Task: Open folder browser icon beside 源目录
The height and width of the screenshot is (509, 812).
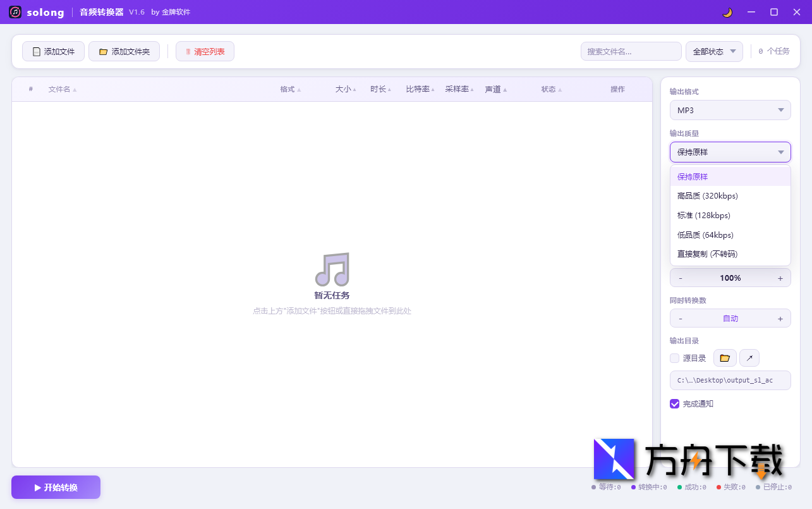Action: [x=724, y=357]
